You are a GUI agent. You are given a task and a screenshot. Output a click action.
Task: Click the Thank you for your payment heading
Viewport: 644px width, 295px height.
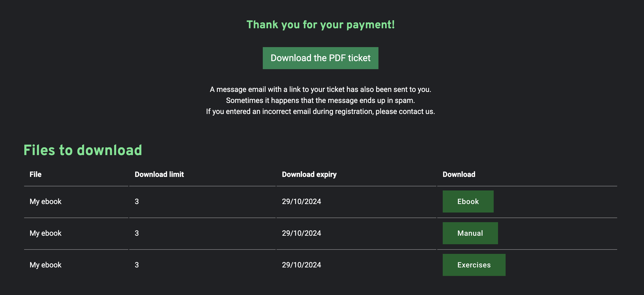(x=320, y=25)
